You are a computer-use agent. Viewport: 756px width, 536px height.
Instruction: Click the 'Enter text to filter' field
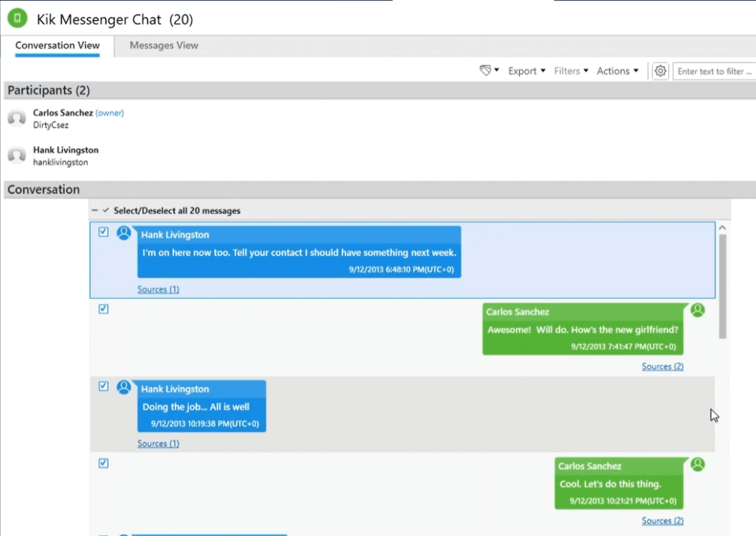pyautogui.click(x=714, y=72)
